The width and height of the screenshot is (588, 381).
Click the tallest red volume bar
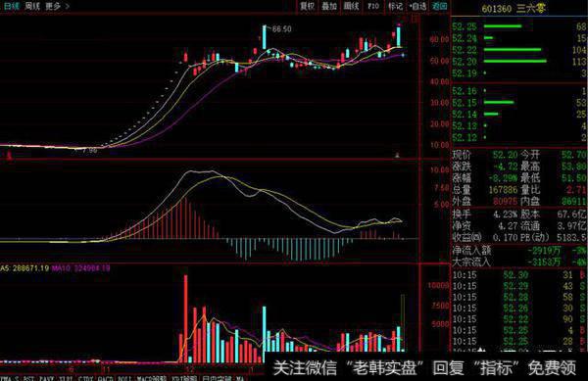pos(185,318)
